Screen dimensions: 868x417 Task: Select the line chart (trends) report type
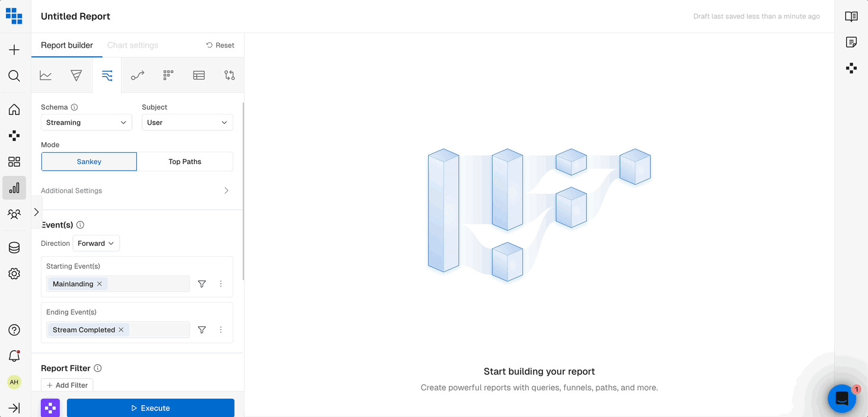46,75
